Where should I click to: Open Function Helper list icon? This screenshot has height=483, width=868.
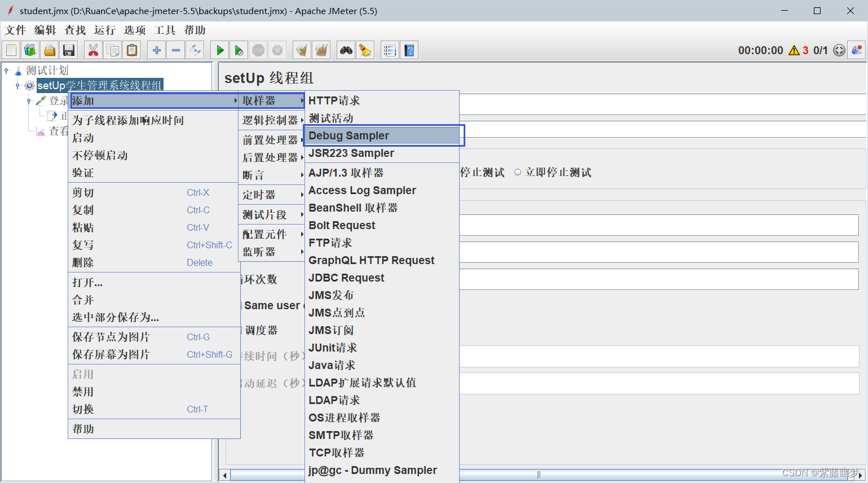click(x=390, y=50)
